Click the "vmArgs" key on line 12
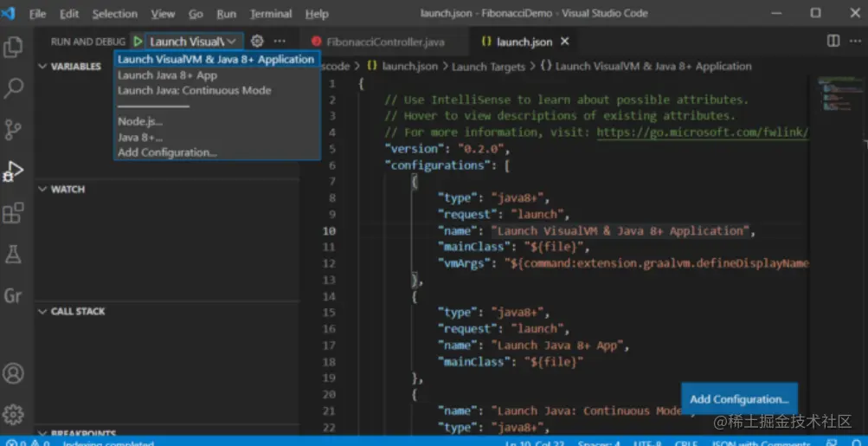868x446 pixels. tap(464, 263)
